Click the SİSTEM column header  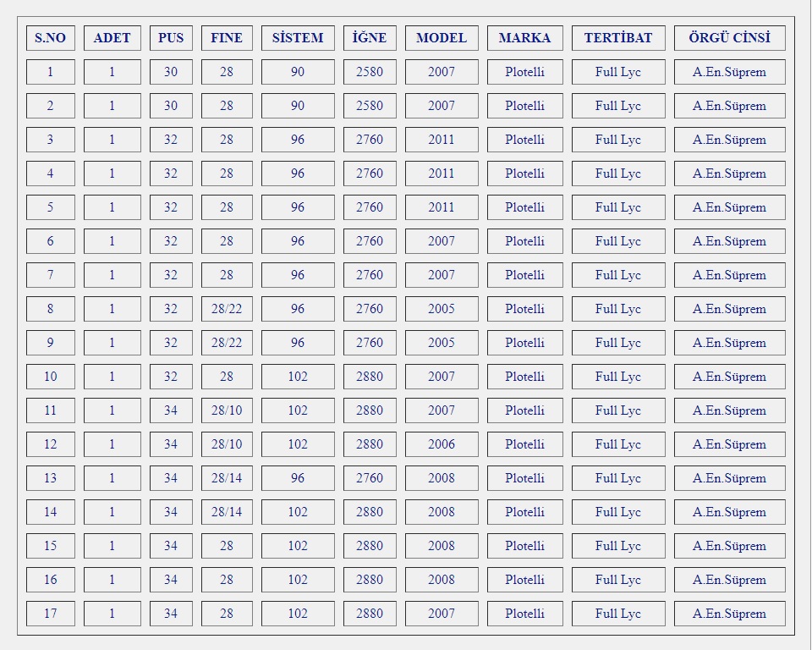[x=298, y=38]
